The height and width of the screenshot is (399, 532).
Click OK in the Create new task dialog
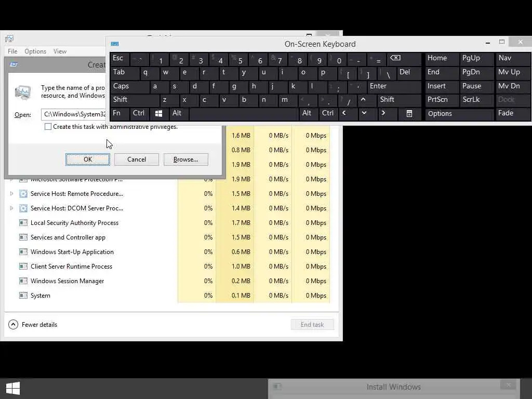(87, 159)
